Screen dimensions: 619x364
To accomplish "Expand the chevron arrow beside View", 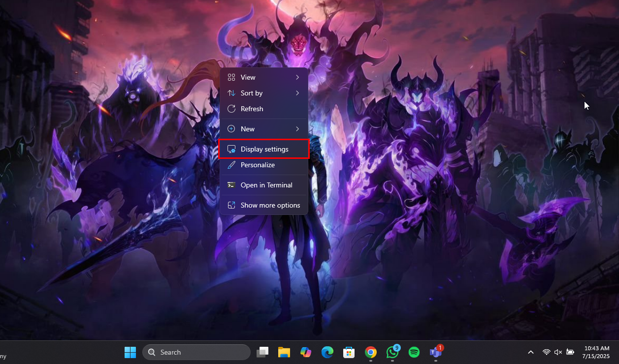I will coord(297,77).
